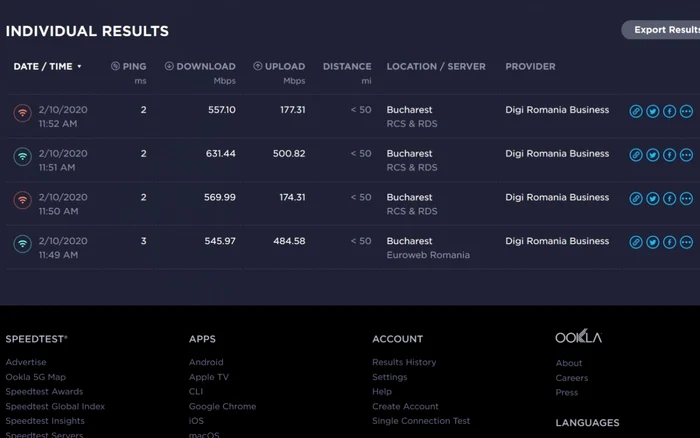The height and width of the screenshot is (438, 700).
Task: Open the Create Account link
Action: [x=405, y=406]
